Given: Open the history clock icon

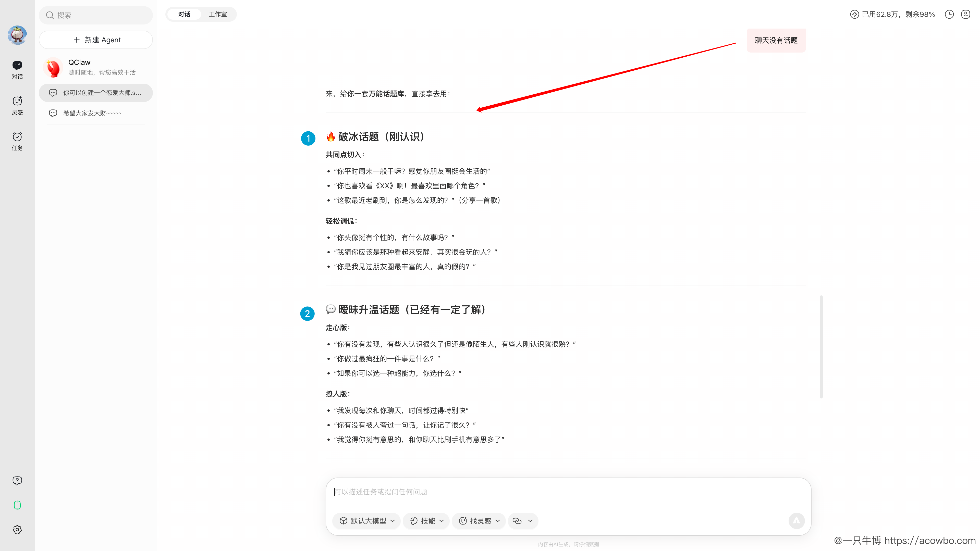Looking at the screenshot, I should 949,15.
